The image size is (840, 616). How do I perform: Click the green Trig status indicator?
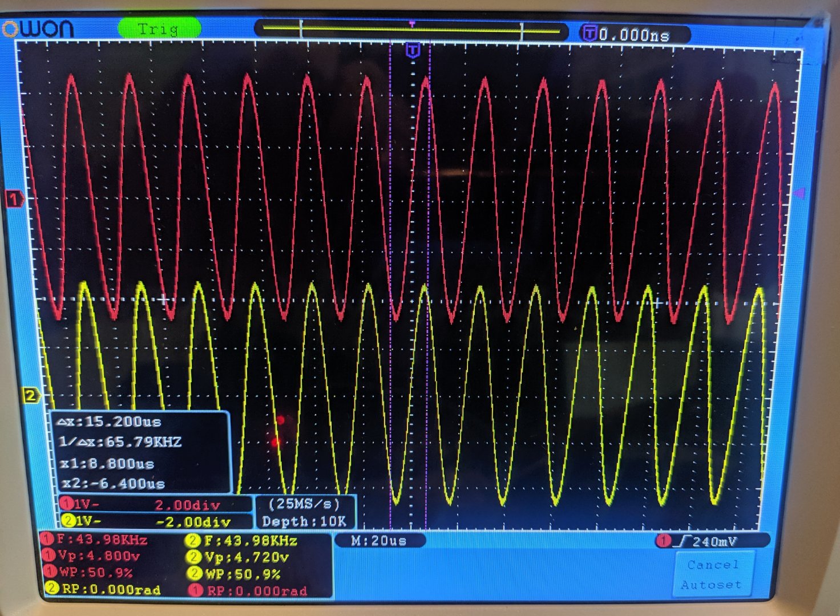tap(159, 29)
